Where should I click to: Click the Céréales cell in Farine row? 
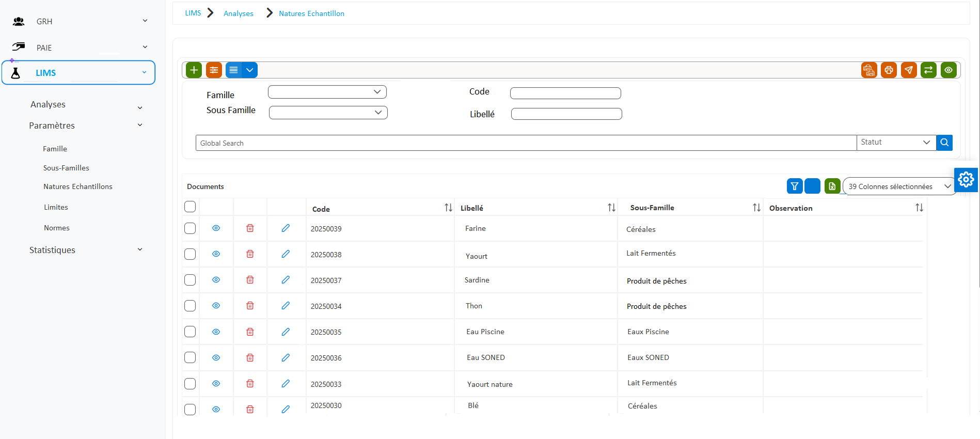(x=641, y=229)
